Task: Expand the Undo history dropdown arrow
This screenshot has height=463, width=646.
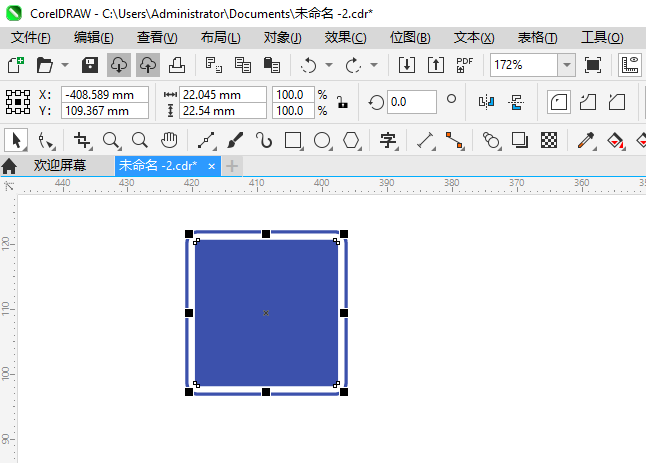Action: pyautogui.click(x=330, y=65)
